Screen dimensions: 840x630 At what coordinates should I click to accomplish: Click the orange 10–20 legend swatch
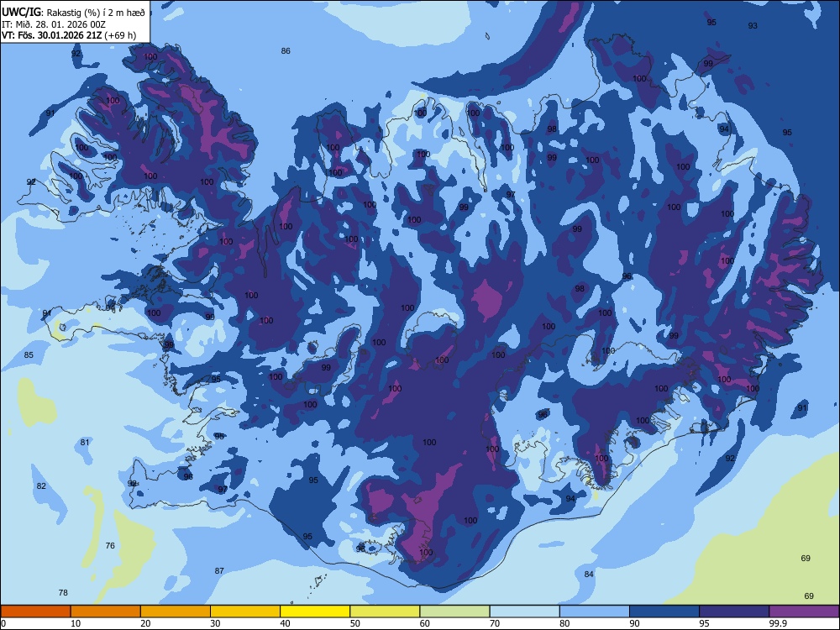pos(106,612)
